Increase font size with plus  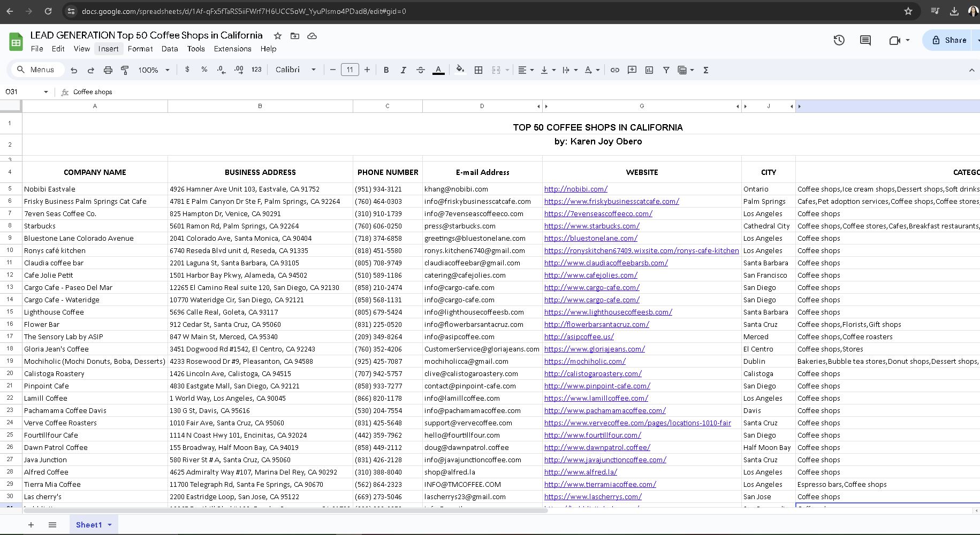point(367,70)
